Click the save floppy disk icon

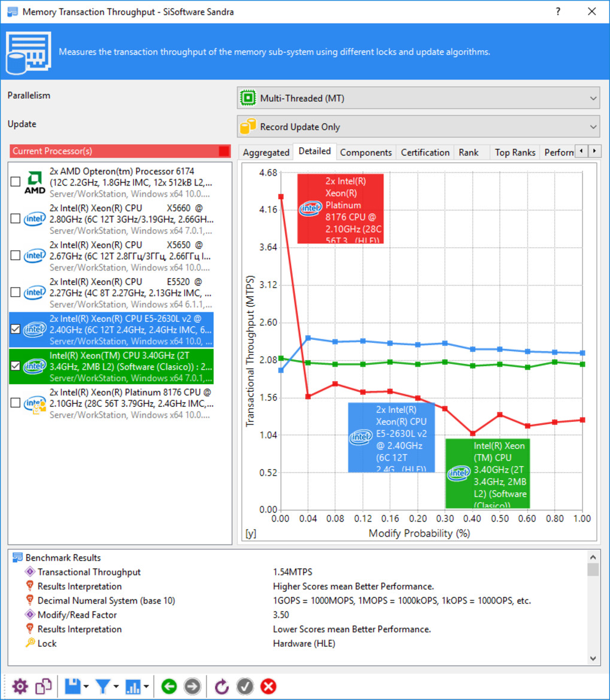click(x=72, y=686)
